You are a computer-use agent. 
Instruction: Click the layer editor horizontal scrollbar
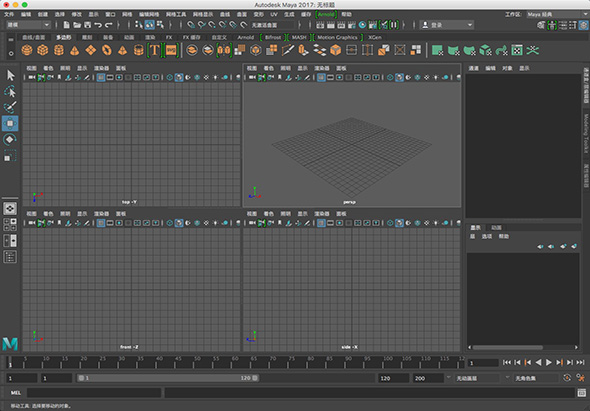point(507,347)
